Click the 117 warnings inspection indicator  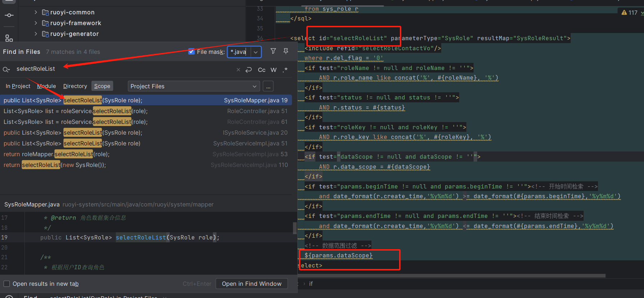coord(630,13)
